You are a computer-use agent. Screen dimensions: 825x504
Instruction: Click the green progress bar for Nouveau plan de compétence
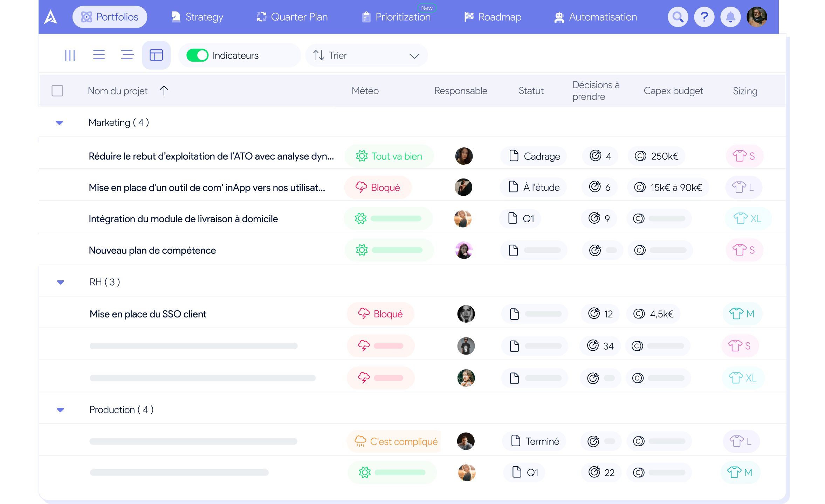[x=396, y=250]
